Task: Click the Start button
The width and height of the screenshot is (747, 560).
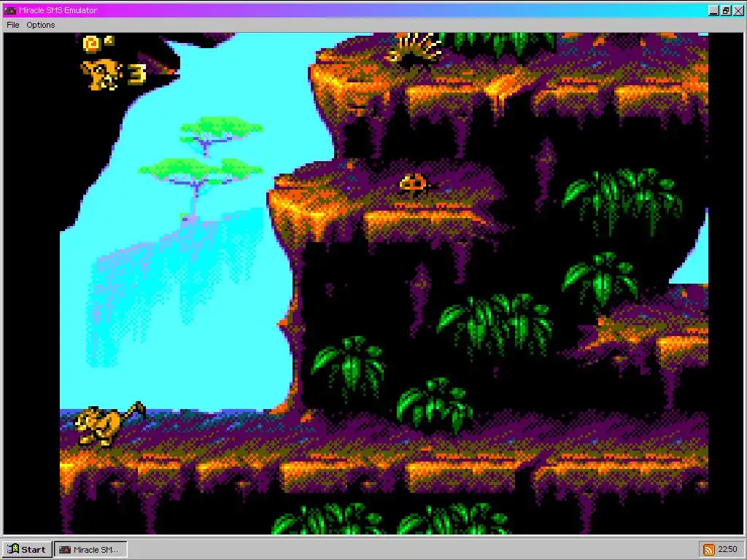Action: pos(27,549)
